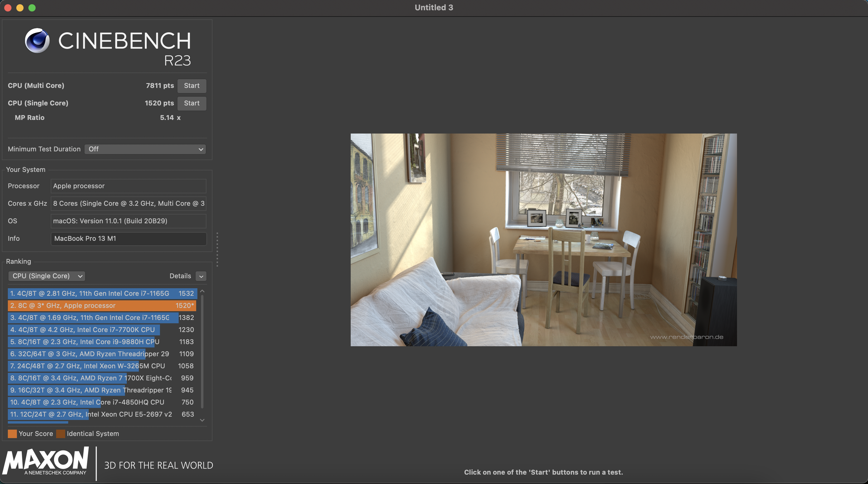Click the Cinebench sphere logo icon
868x484 pixels.
point(37,40)
